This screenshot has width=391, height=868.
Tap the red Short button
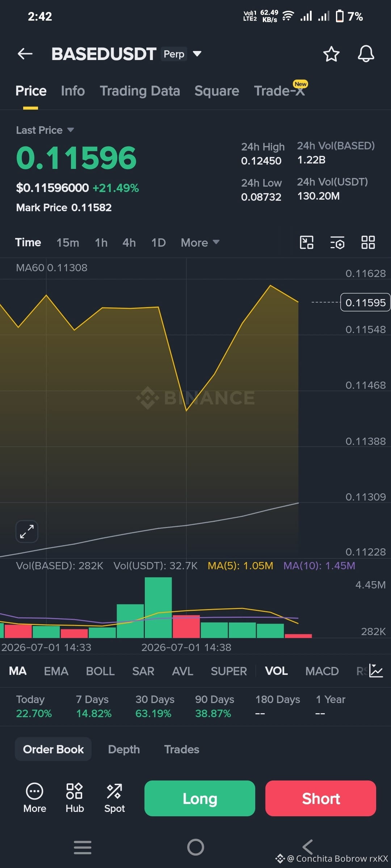click(321, 798)
